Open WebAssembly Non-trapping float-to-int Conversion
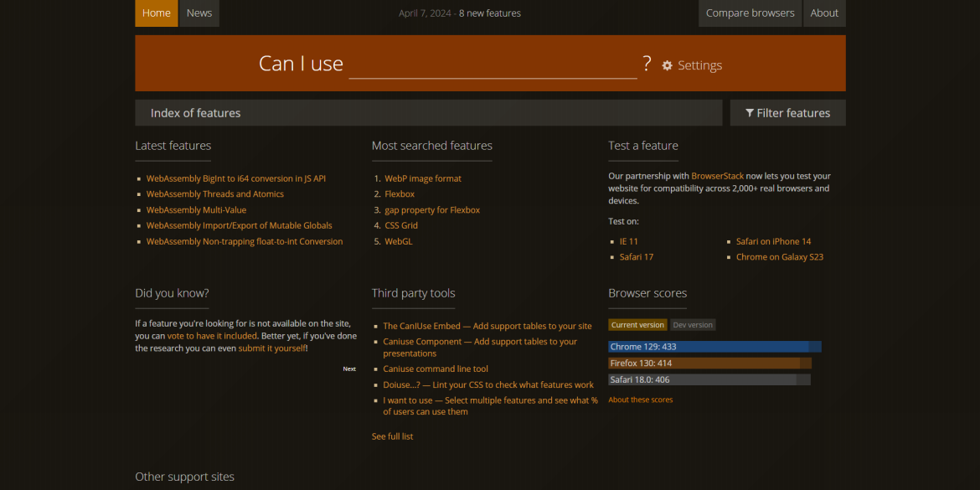 click(245, 241)
